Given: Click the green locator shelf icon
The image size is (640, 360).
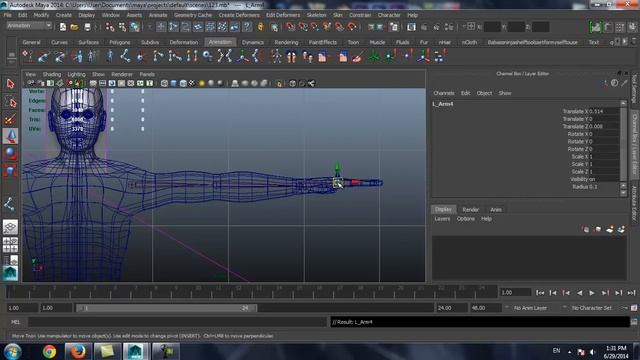Looking at the screenshot, I should coord(373,56).
